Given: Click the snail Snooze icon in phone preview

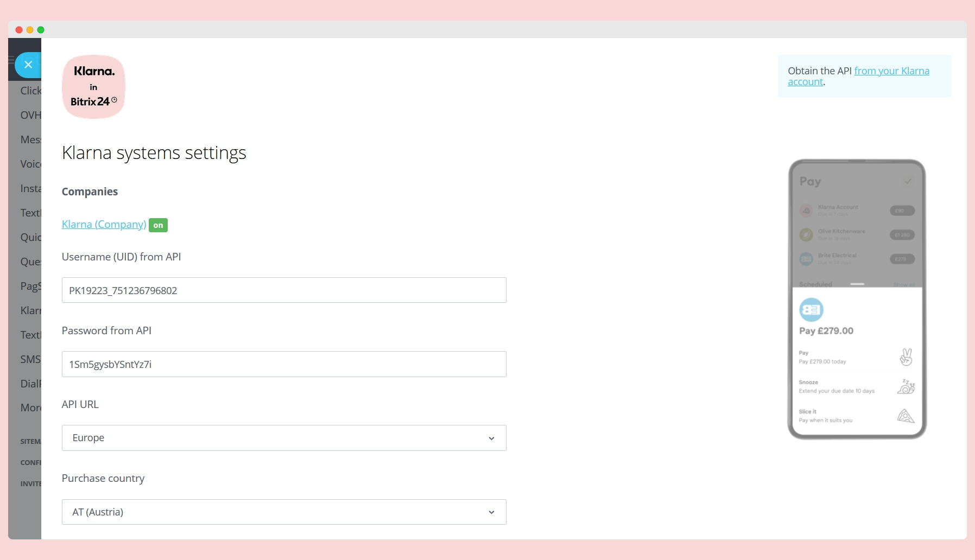Looking at the screenshot, I should point(906,386).
